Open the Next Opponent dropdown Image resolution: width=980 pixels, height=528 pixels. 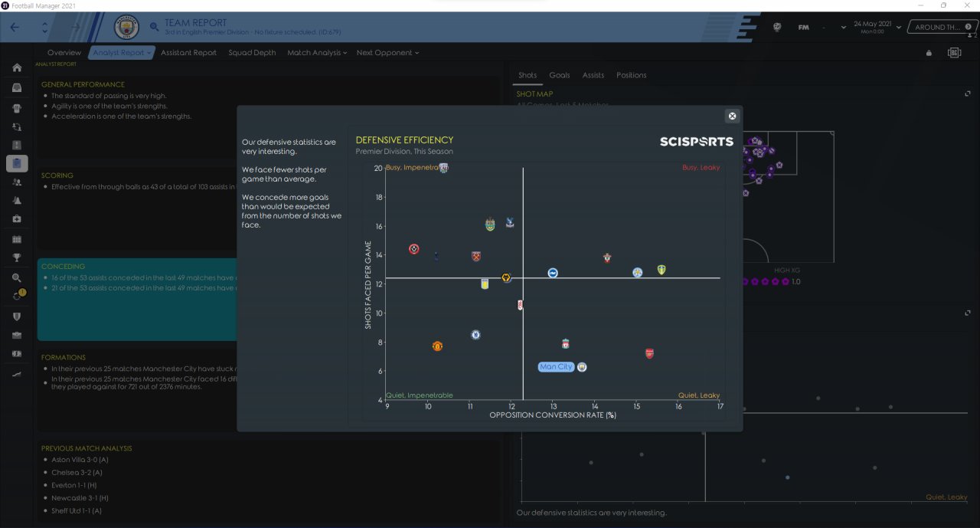pyautogui.click(x=388, y=53)
